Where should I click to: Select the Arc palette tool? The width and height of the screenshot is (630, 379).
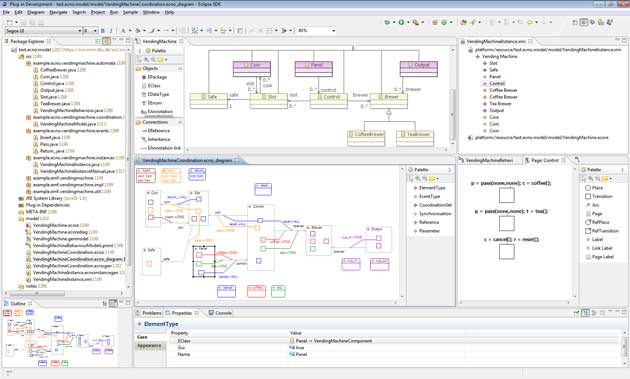pos(592,205)
